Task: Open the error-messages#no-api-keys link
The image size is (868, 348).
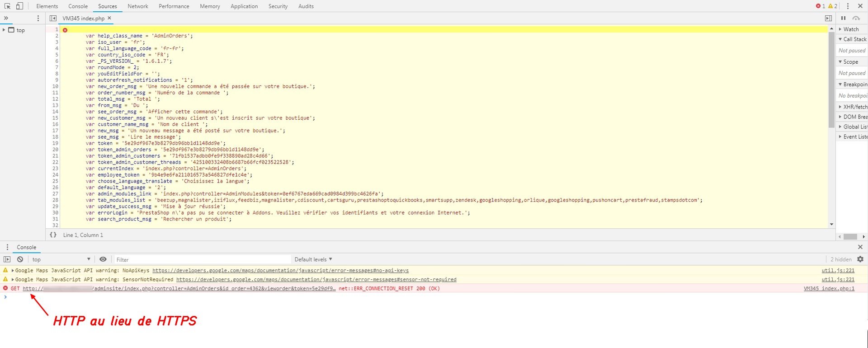Action: coord(280,270)
